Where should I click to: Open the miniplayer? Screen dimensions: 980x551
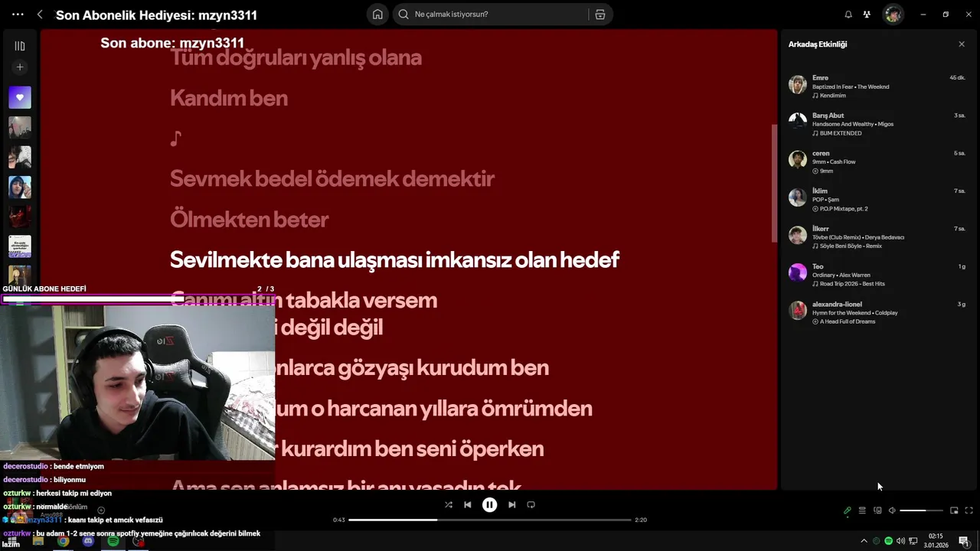coord(954,510)
